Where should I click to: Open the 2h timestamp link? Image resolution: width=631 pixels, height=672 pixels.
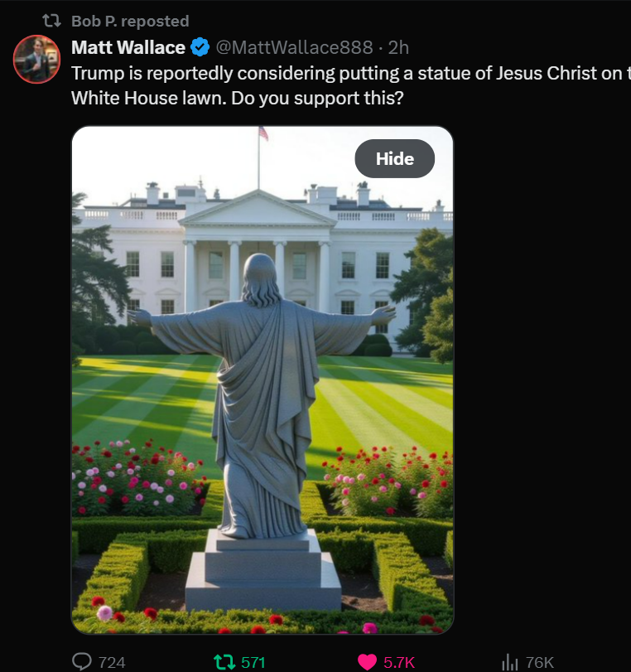click(x=398, y=47)
